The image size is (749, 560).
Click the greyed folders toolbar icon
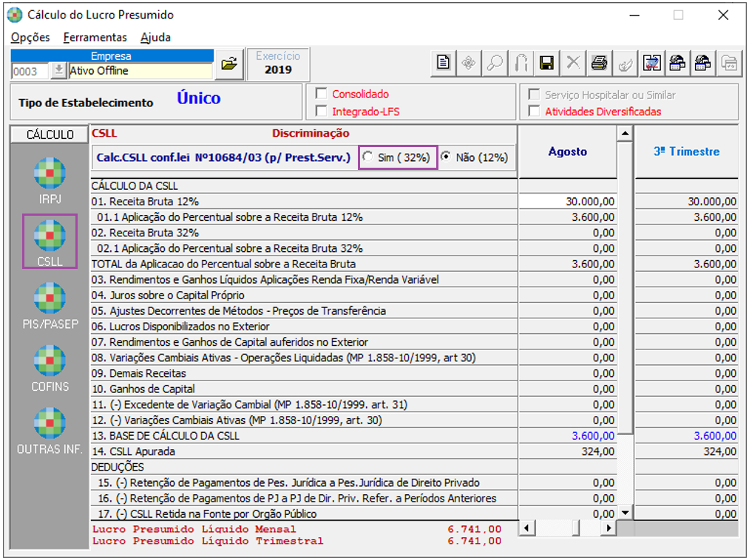(730, 63)
